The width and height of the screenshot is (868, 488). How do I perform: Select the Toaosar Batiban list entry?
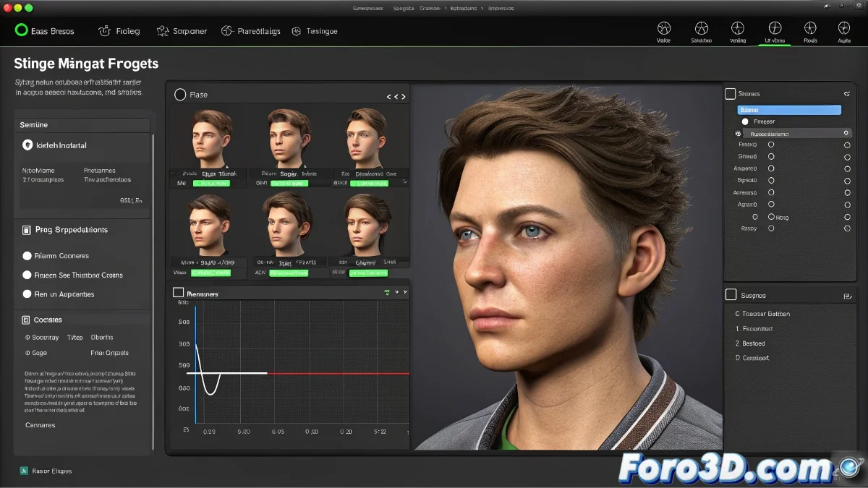click(x=762, y=314)
